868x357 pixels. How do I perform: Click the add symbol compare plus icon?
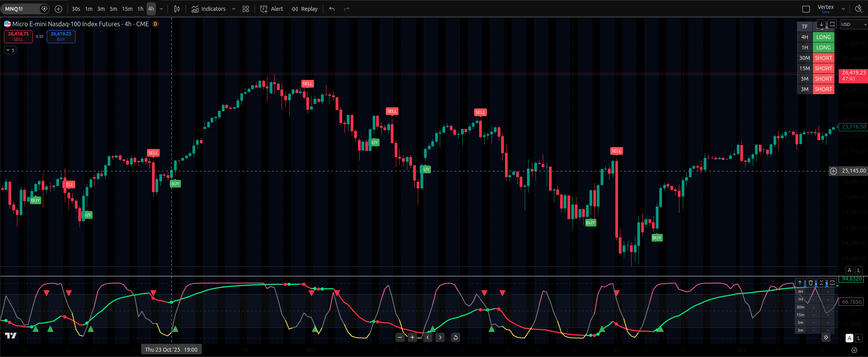(x=58, y=9)
